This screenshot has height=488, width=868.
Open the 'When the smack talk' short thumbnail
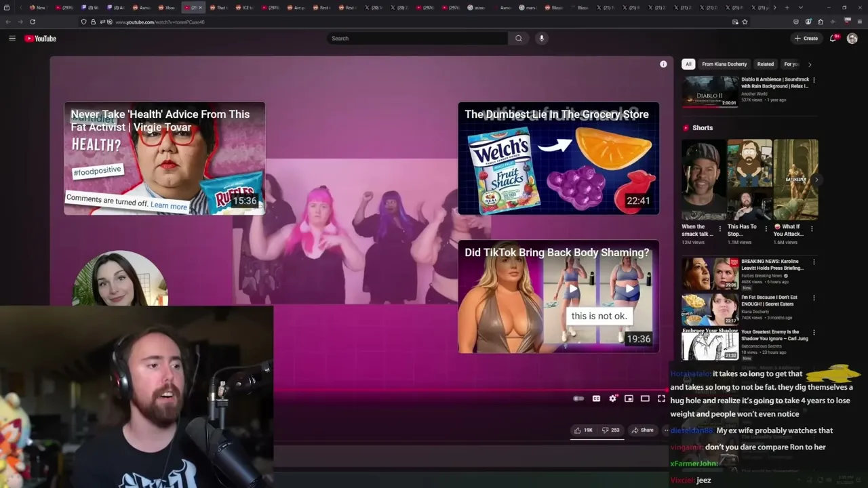703,180
